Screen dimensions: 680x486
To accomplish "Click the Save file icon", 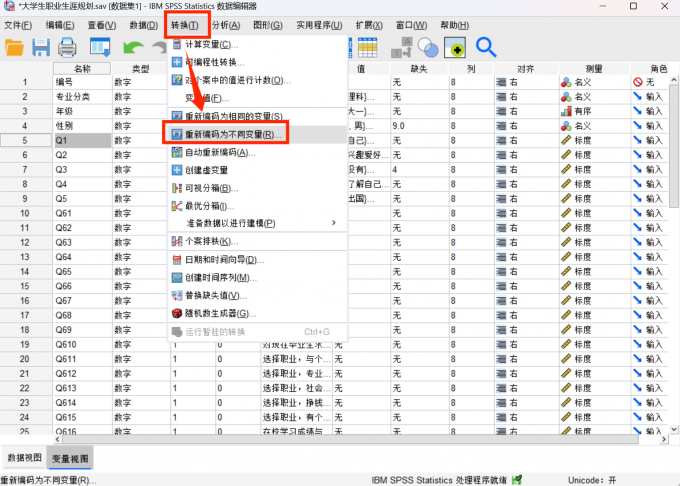I will (x=41, y=47).
